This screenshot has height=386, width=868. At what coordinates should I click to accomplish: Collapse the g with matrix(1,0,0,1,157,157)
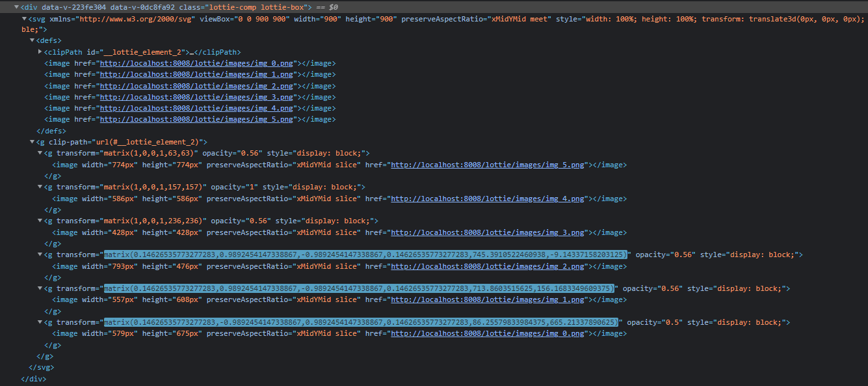40,187
